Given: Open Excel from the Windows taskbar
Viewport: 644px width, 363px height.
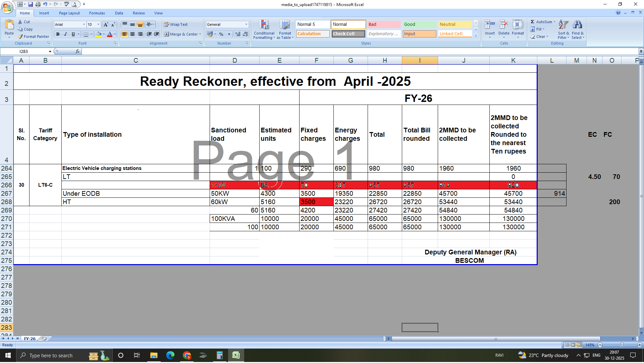Looking at the screenshot, I should click(x=236, y=356).
